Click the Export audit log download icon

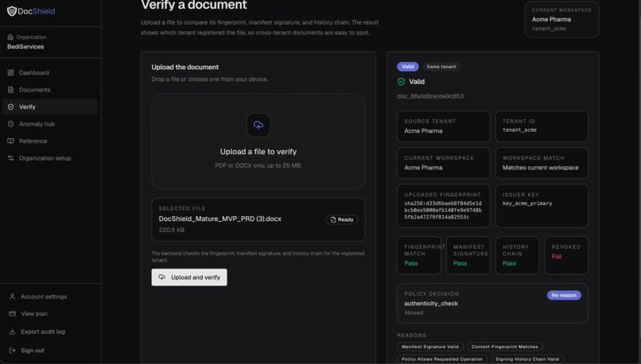12,331
